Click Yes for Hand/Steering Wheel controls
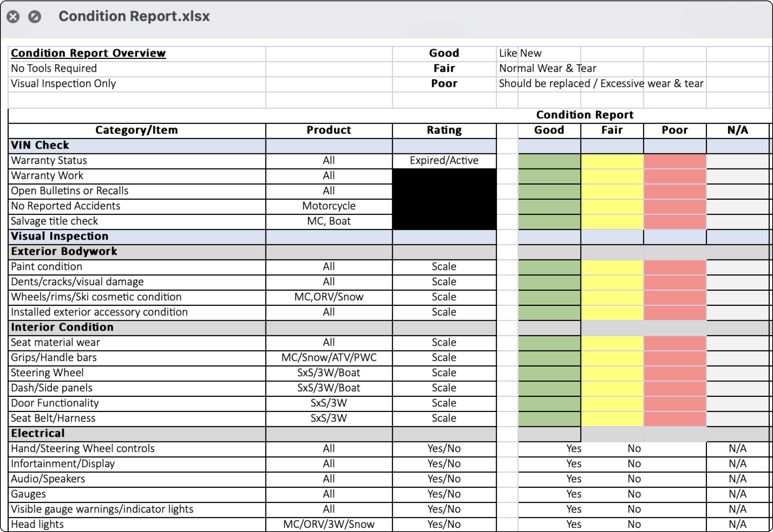 (x=573, y=449)
